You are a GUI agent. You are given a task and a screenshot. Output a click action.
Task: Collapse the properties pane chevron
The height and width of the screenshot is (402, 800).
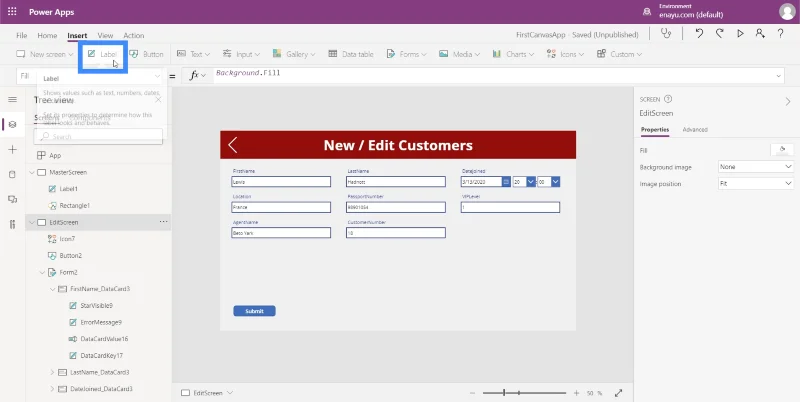(788, 102)
